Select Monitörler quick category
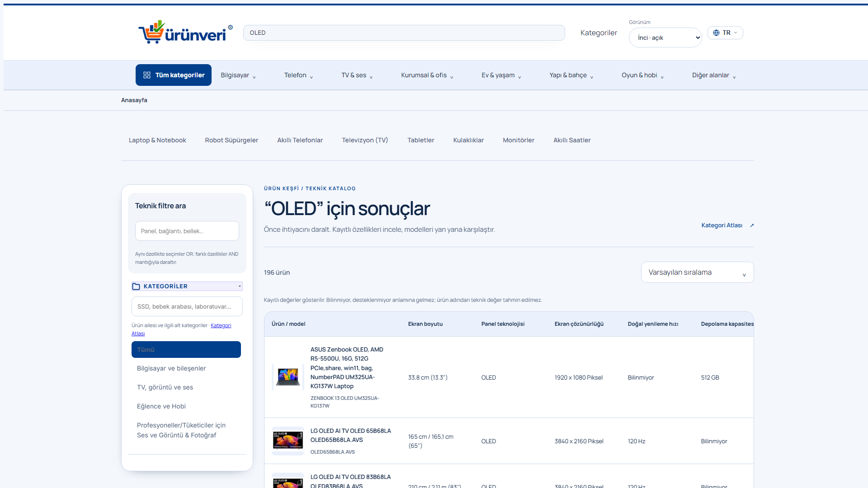 click(x=519, y=140)
